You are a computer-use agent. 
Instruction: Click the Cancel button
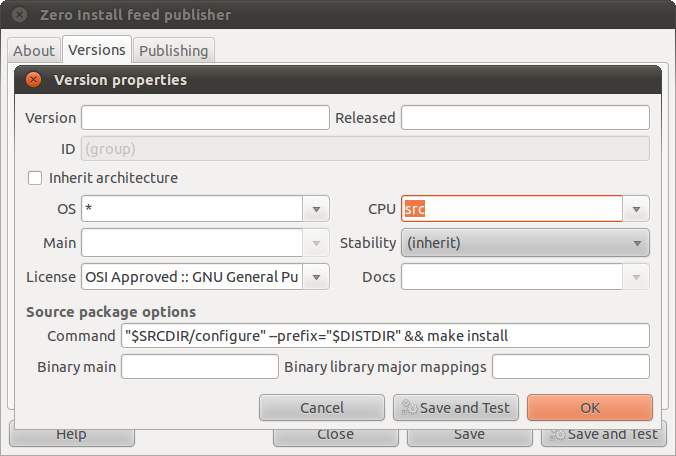pyautogui.click(x=322, y=408)
